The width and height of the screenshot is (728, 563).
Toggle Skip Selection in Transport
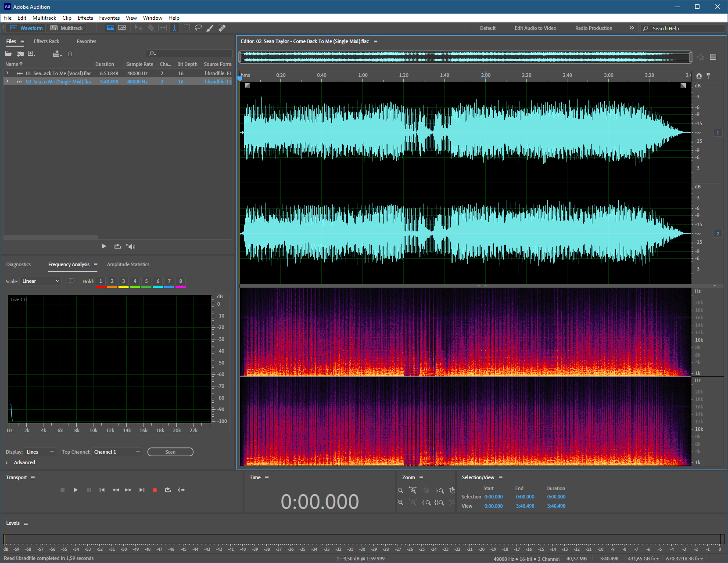(x=181, y=490)
